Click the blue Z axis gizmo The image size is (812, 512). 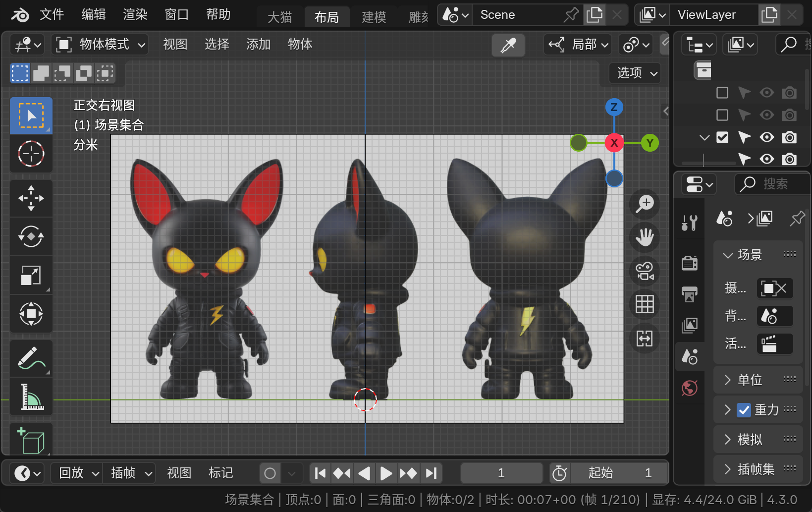click(x=614, y=107)
